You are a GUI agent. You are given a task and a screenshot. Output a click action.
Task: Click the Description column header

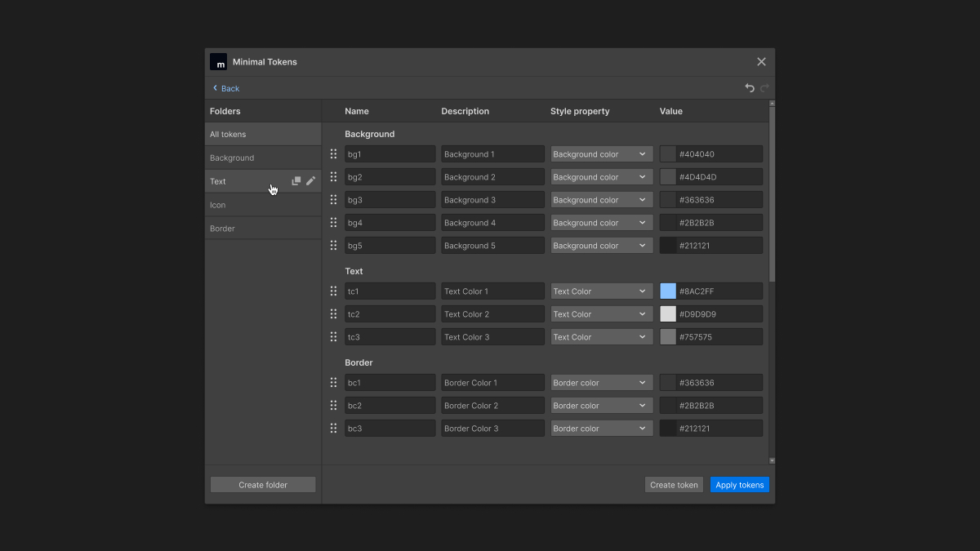[465, 111]
